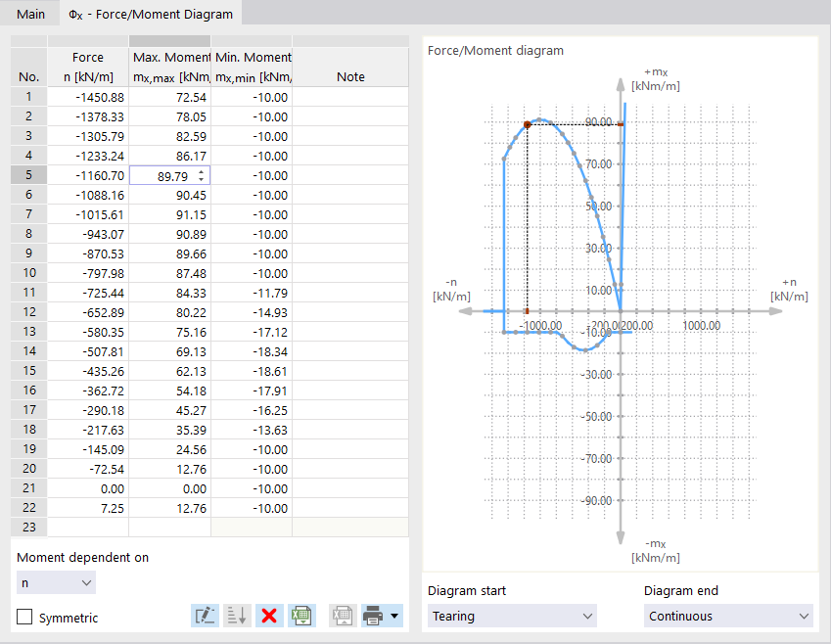Select min moment cell -18.34
The height and width of the screenshot is (644, 831).
coord(252,352)
